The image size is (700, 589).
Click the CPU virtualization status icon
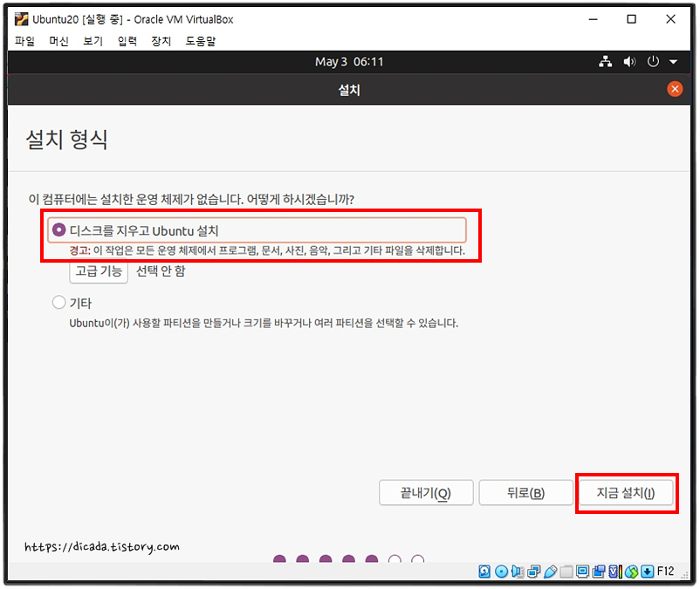click(x=615, y=572)
